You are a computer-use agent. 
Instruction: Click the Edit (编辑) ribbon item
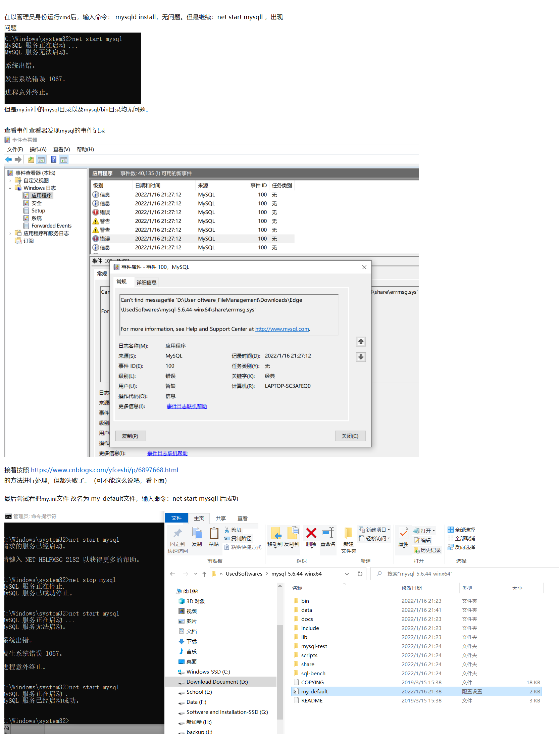coord(422,541)
